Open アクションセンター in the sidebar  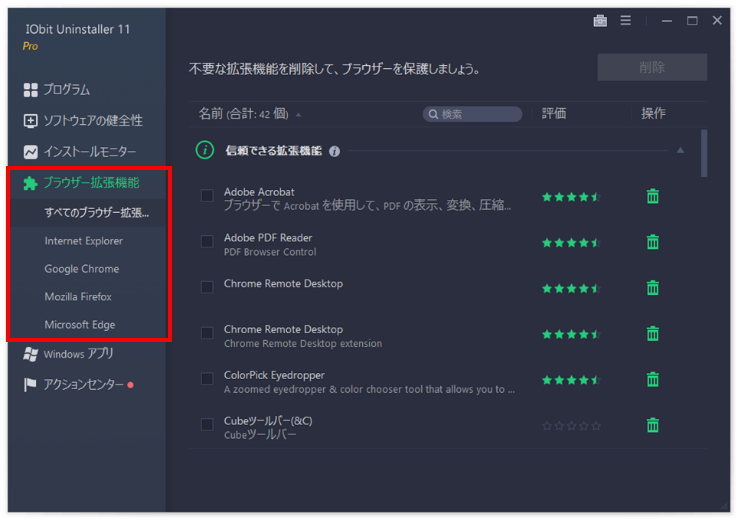pyautogui.click(x=83, y=385)
